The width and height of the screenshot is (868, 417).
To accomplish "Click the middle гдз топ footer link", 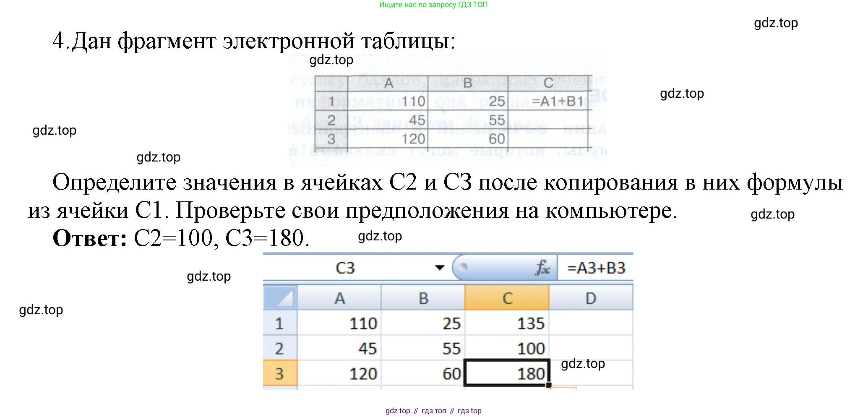I will tap(434, 411).
